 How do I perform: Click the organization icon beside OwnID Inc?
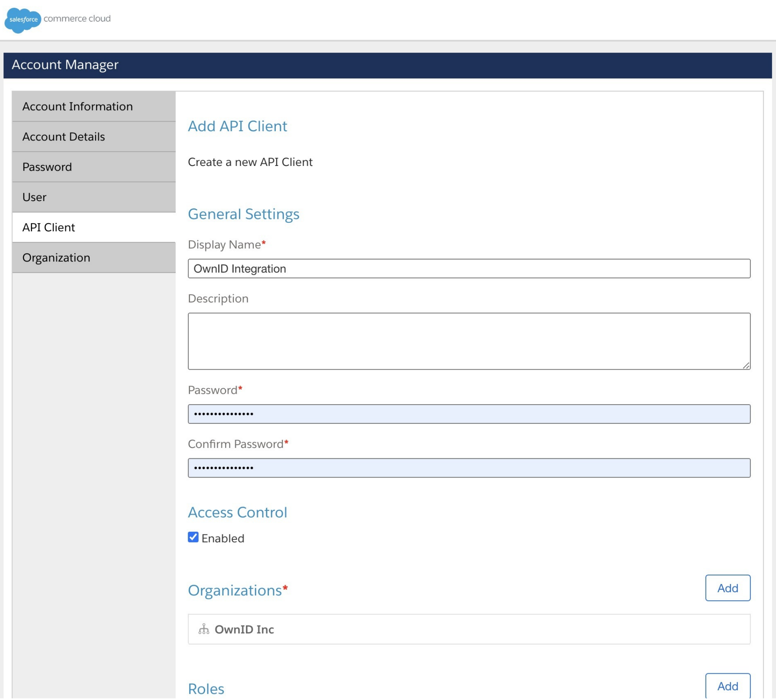204,629
